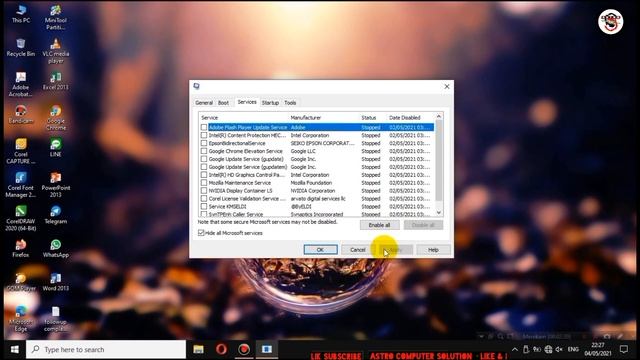Check Google Chrome Elevation Service box
The height and width of the screenshot is (360, 640).
tap(204, 151)
